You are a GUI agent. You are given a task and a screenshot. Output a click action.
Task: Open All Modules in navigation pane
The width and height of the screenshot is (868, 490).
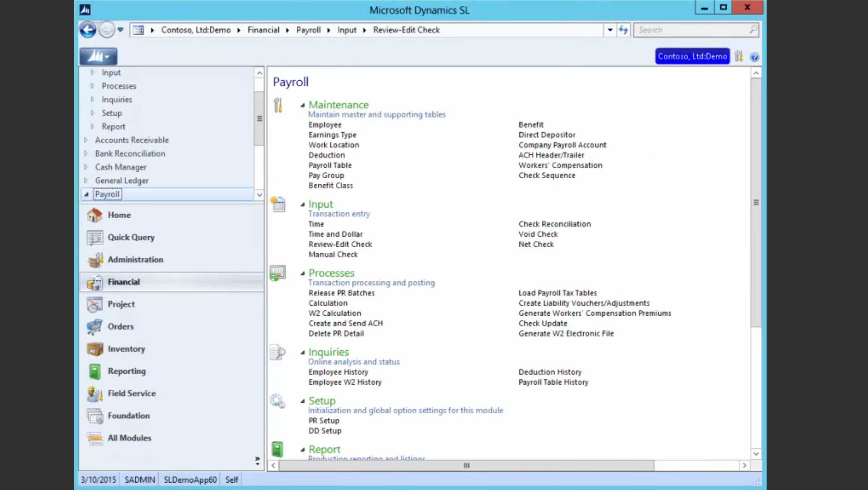[x=129, y=438]
